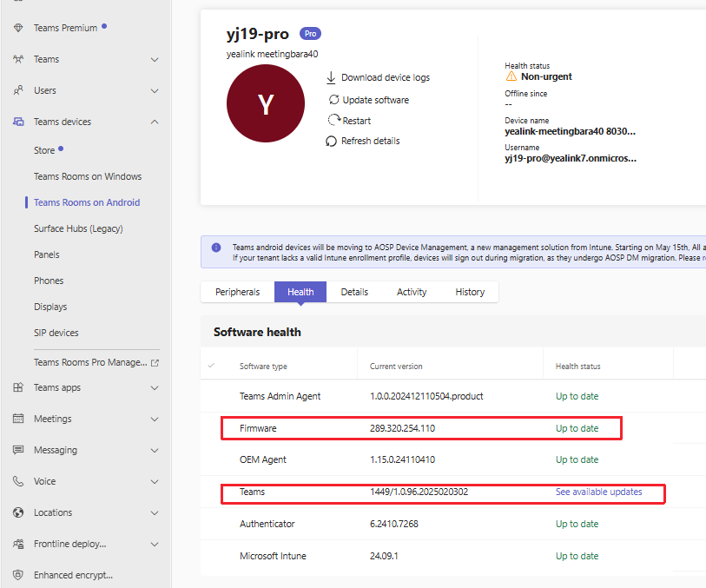Click the Frontline deploy icon
Image resolution: width=706 pixels, height=588 pixels.
(18, 544)
